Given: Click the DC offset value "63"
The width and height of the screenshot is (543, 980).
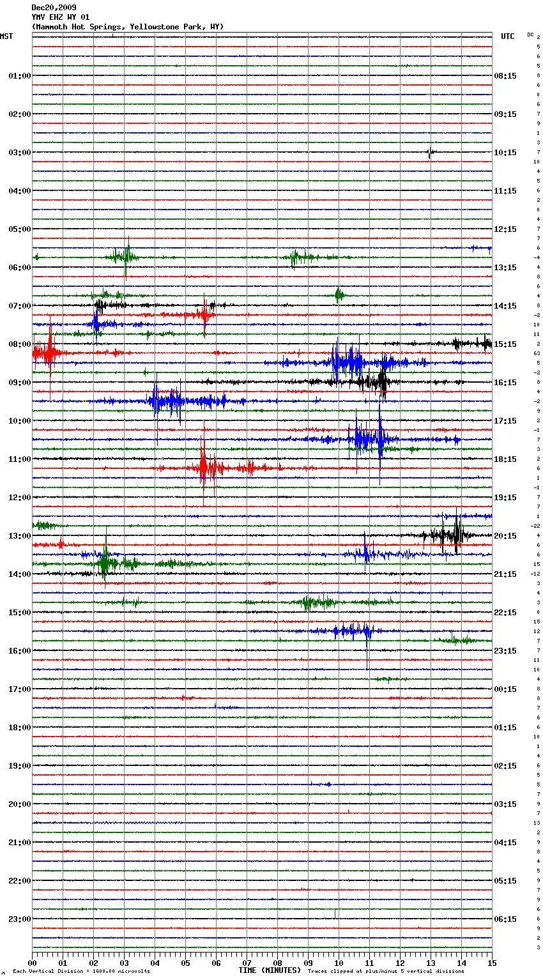Looking at the screenshot, I should (x=537, y=353).
